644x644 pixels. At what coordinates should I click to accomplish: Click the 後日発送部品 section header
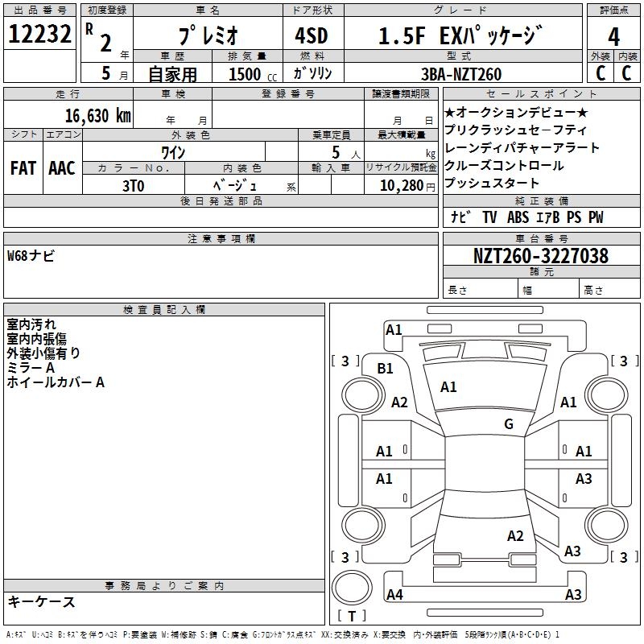(221, 200)
